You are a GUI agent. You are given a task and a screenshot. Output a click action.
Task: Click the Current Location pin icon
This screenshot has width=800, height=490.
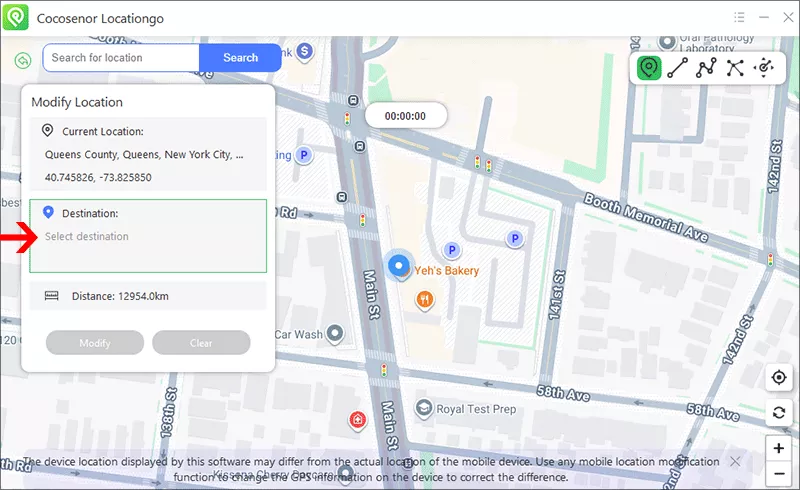tap(47, 131)
